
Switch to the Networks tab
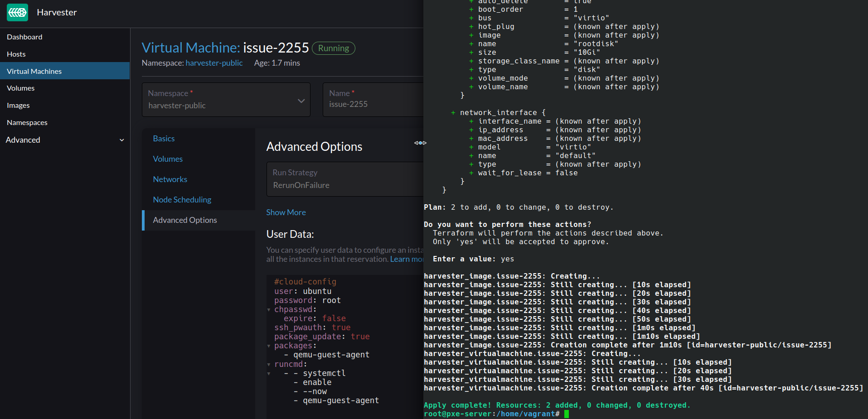170,179
